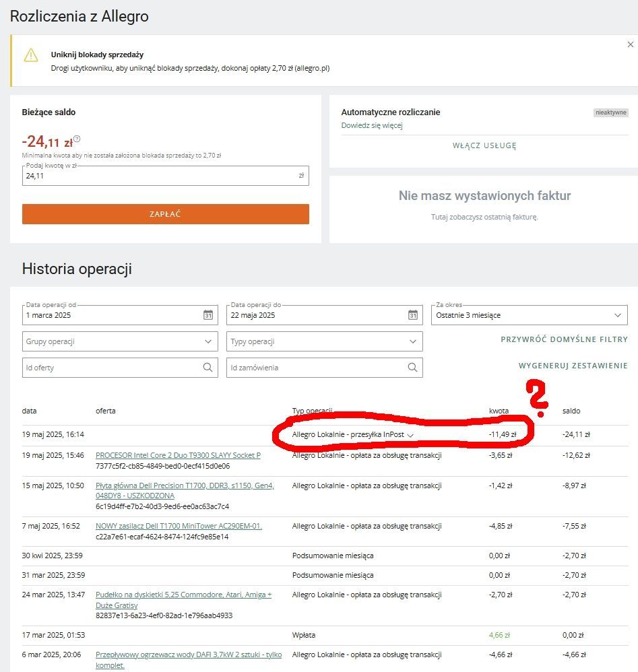Click the offer ID 82837e13-6a23-4ef0-82ad-1e796aab4933

coord(164,615)
